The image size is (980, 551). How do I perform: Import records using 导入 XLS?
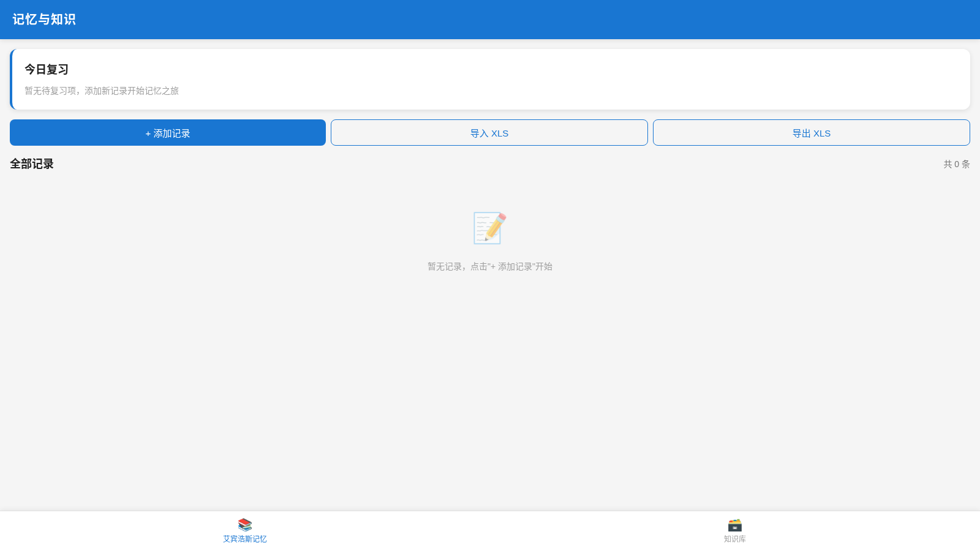489,133
